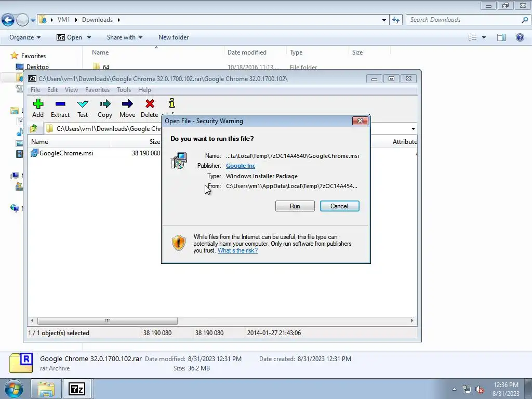The image size is (532, 399).
Task: Click the Windows Start orb
Action: (13, 389)
